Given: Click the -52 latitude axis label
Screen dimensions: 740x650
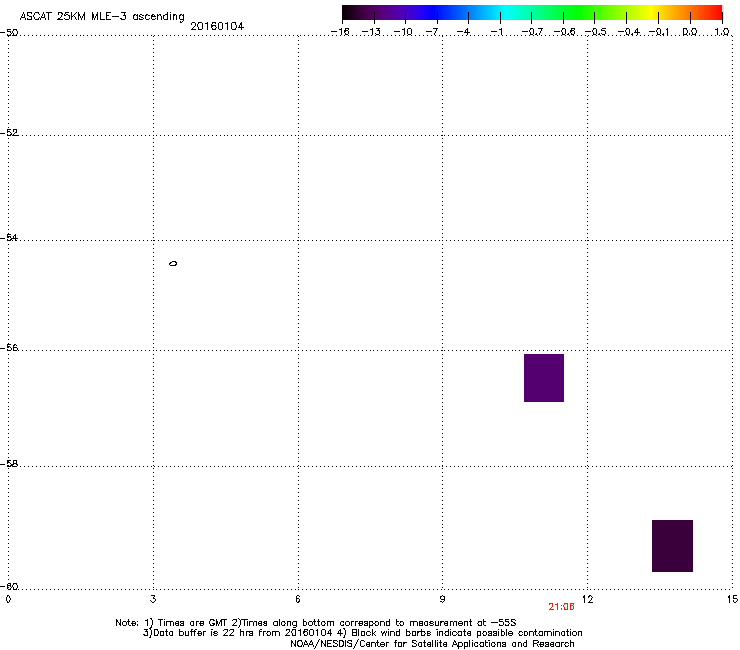Looking at the screenshot, I should tap(9, 133).
